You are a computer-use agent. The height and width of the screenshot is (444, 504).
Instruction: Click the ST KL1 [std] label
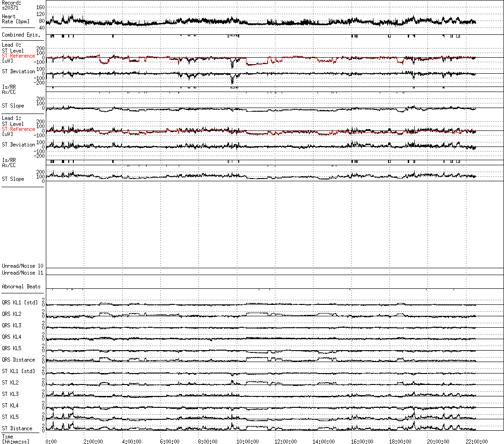[x=18, y=371]
